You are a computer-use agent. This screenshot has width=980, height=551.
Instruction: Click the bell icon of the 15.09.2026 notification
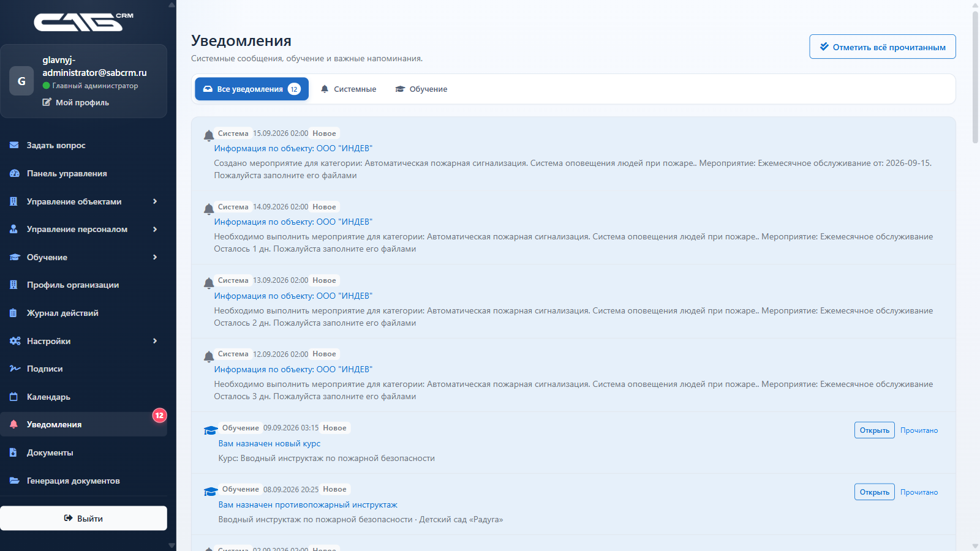click(209, 135)
